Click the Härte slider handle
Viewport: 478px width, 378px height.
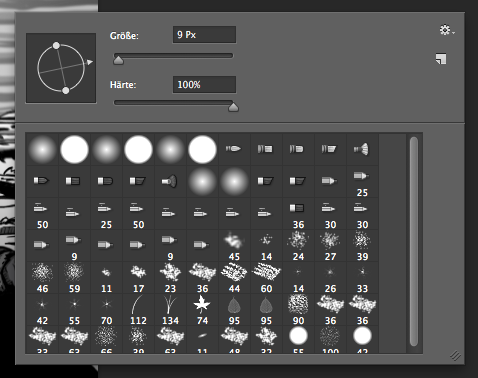(233, 107)
